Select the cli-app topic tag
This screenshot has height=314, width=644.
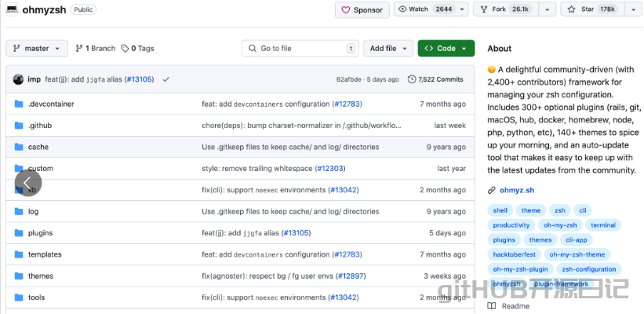point(576,240)
